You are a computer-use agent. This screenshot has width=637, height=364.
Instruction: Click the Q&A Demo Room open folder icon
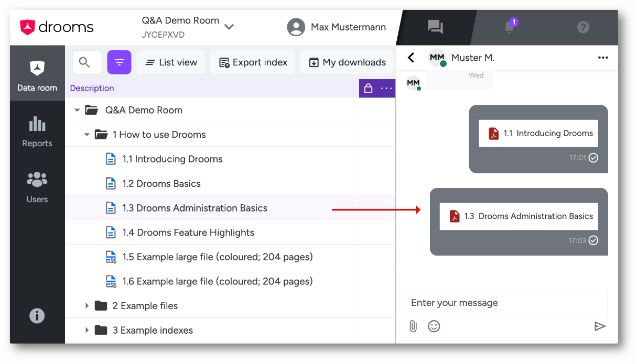tap(91, 110)
